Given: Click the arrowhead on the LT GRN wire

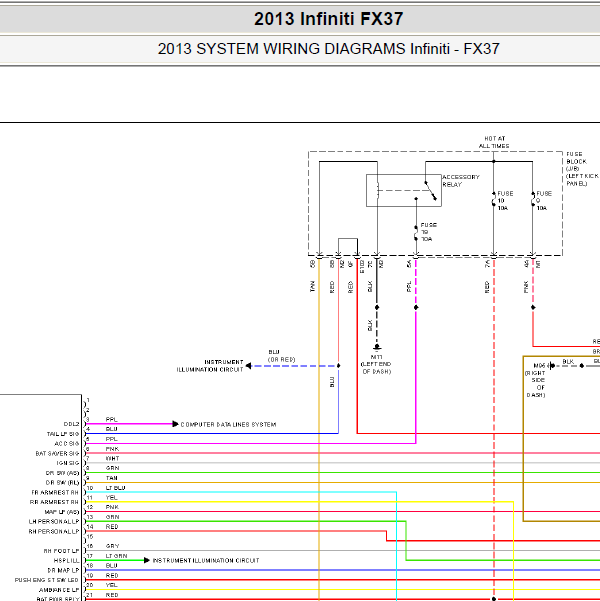Looking at the screenshot, I should point(147,560).
